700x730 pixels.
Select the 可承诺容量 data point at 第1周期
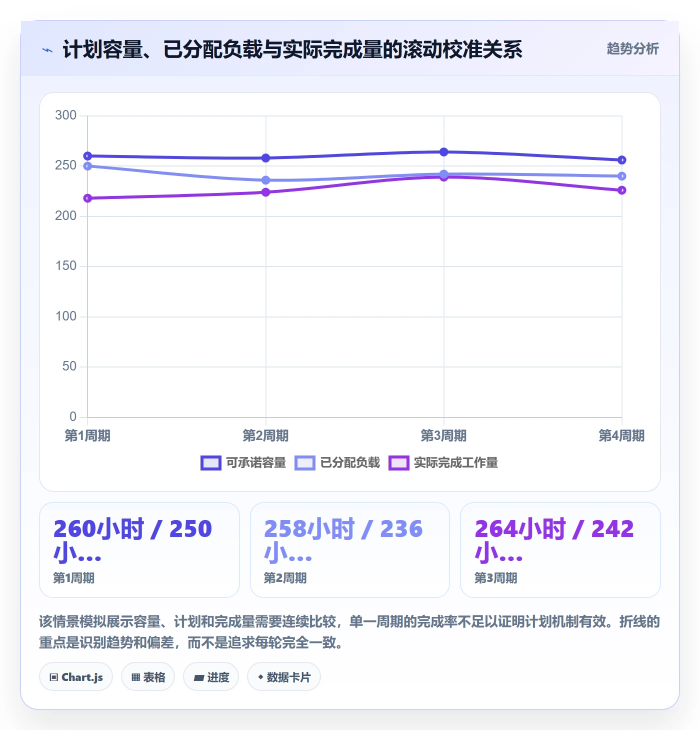[87, 156]
